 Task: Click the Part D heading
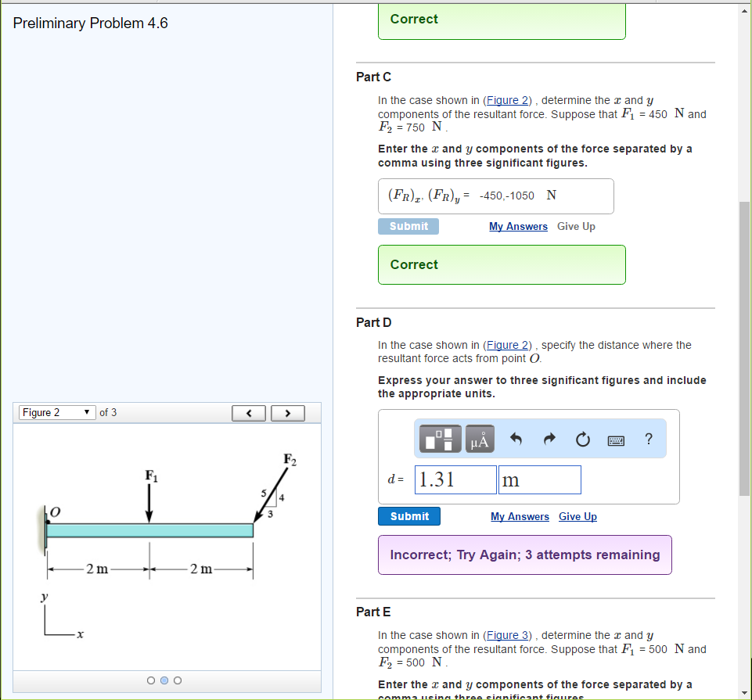pyautogui.click(x=373, y=323)
